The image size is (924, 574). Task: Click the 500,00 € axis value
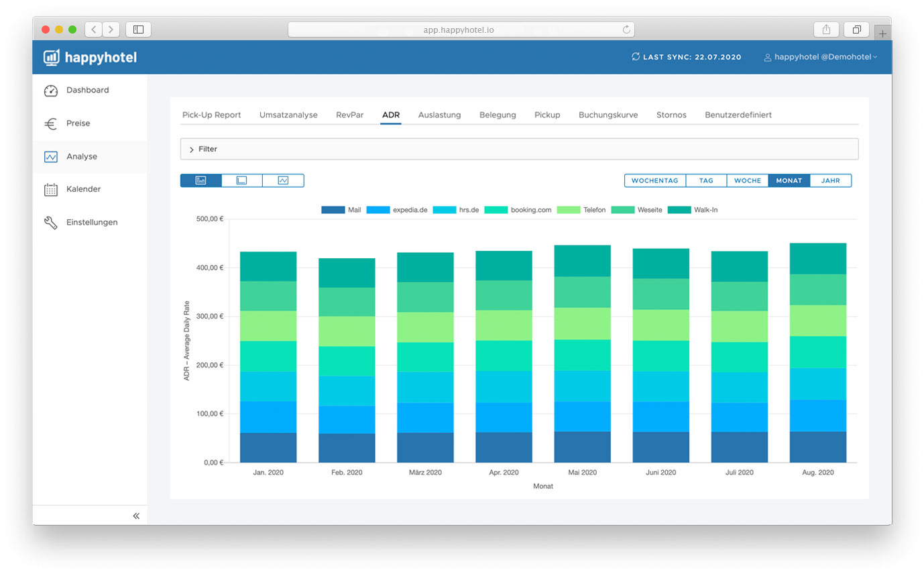pyautogui.click(x=211, y=219)
